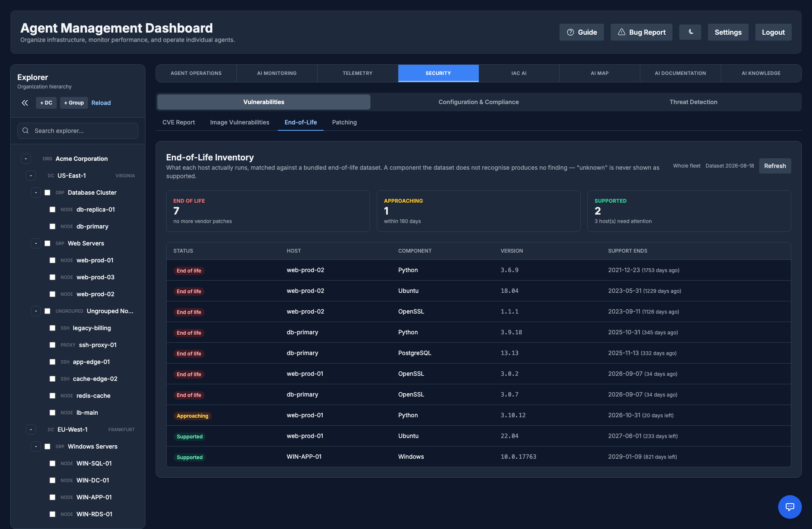The height and width of the screenshot is (529, 812).
Task: Select the web-prod-03 checkbox
Action: 52,277
